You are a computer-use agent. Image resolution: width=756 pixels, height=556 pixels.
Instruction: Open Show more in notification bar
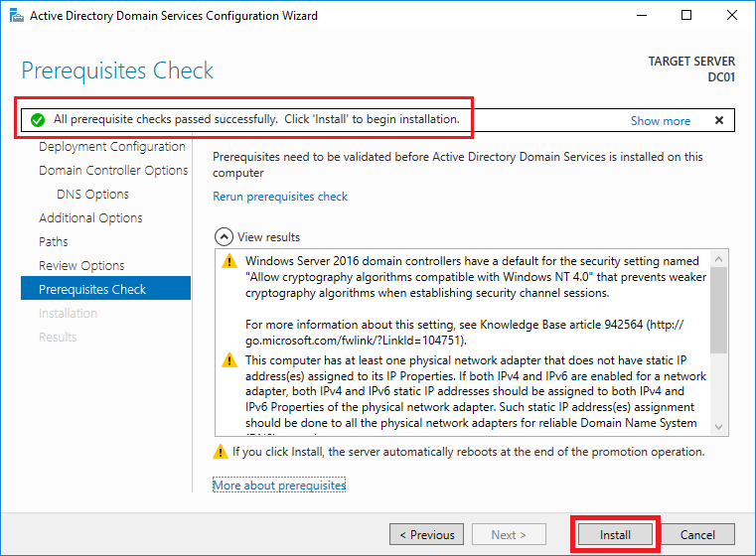661,121
